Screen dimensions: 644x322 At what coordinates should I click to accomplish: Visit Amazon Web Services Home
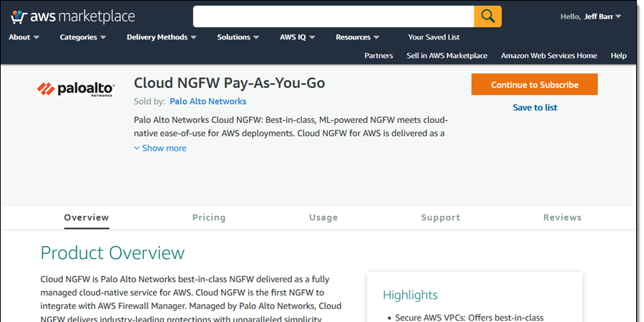tap(549, 56)
